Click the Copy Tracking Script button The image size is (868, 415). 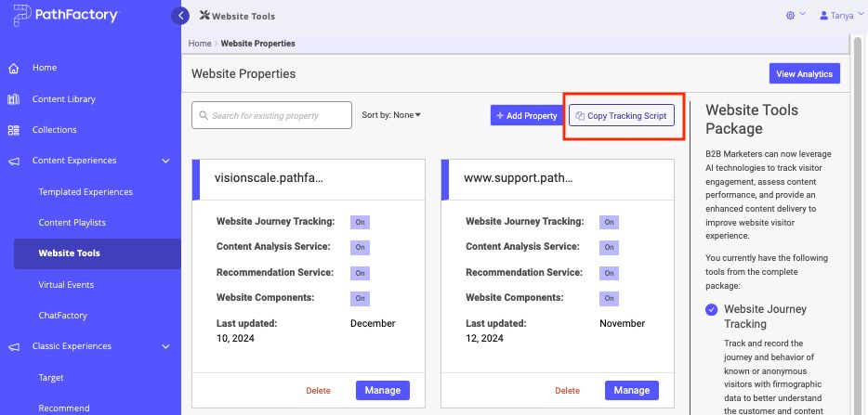pos(622,116)
